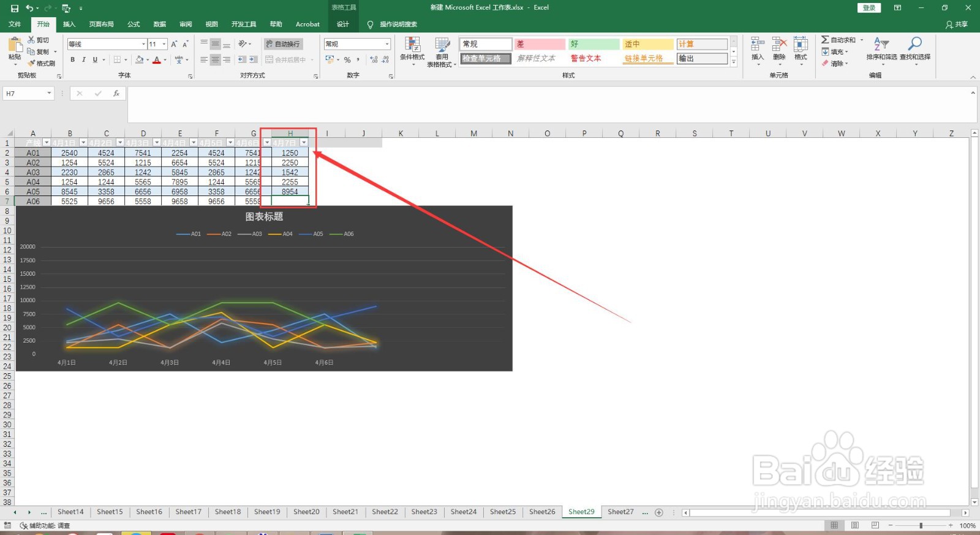Click the Cut scissors icon
980x535 pixels.
coord(31,40)
